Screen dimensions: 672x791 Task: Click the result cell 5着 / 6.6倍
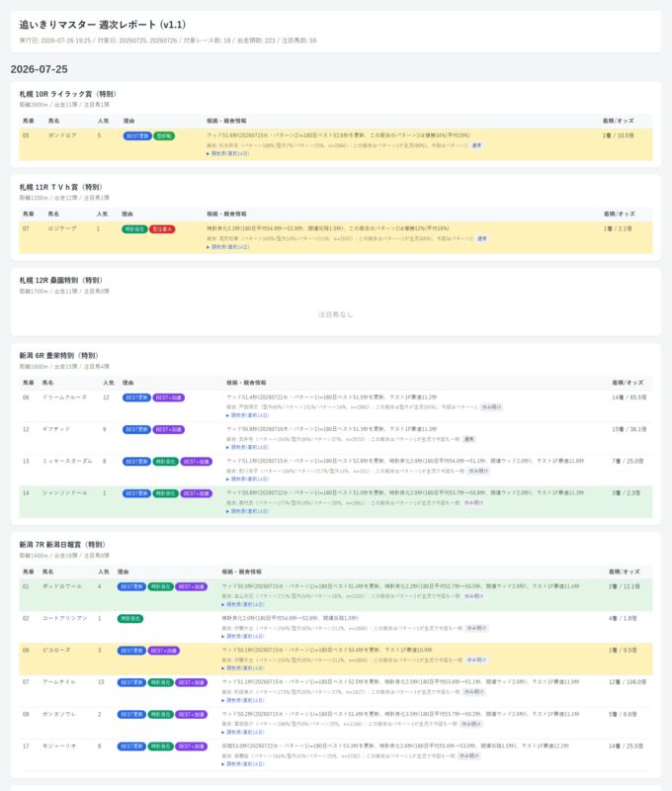623,714
